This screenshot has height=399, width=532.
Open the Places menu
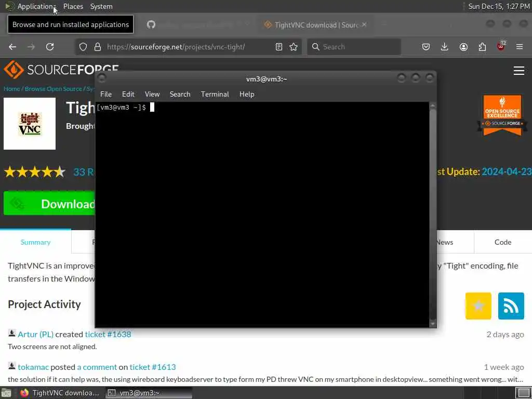coord(73,6)
